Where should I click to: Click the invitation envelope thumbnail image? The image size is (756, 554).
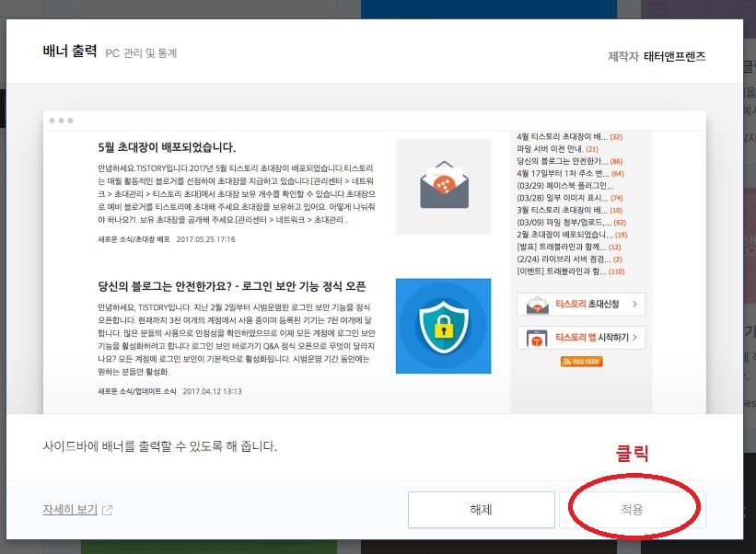pyautogui.click(x=443, y=187)
